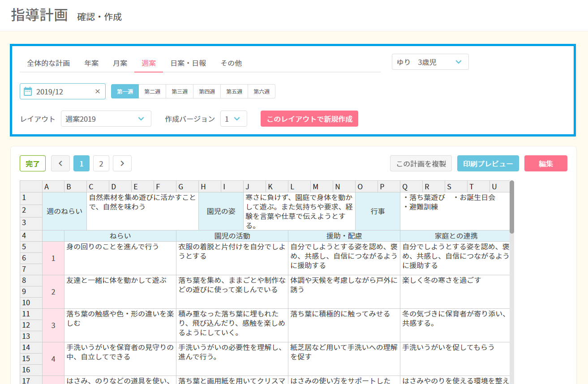Select 第五週 week toggle
This screenshot has width=588, height=384.
(234, 91)
